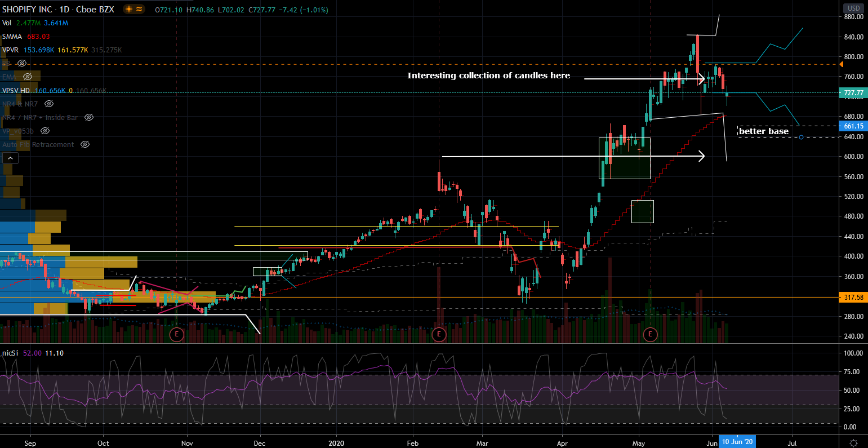Select the nicSi indicator label
Image resolution: width=868 pixels, height=448 pixels.
click(10, 353)
